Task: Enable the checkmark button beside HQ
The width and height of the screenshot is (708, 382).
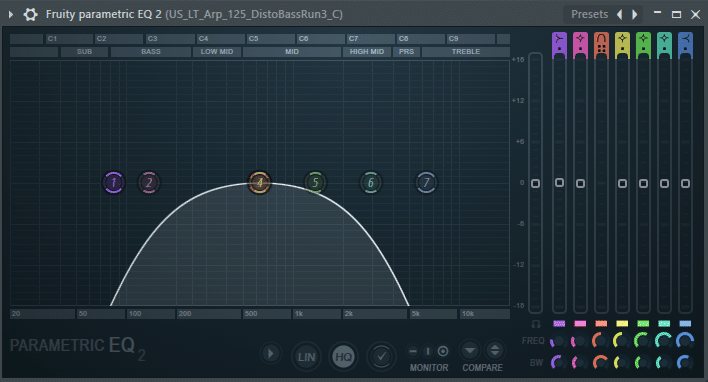Action: [381, 357]
